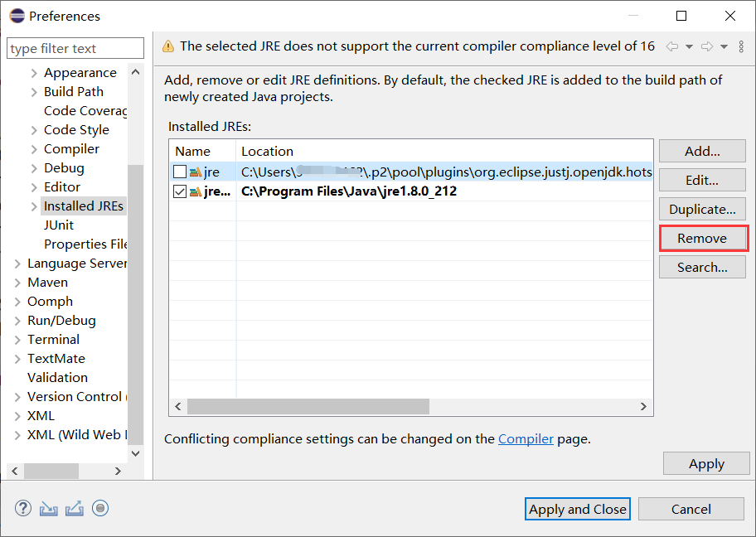Open the Validation preference page
756x537 pixels.
(x=57, y=377)
